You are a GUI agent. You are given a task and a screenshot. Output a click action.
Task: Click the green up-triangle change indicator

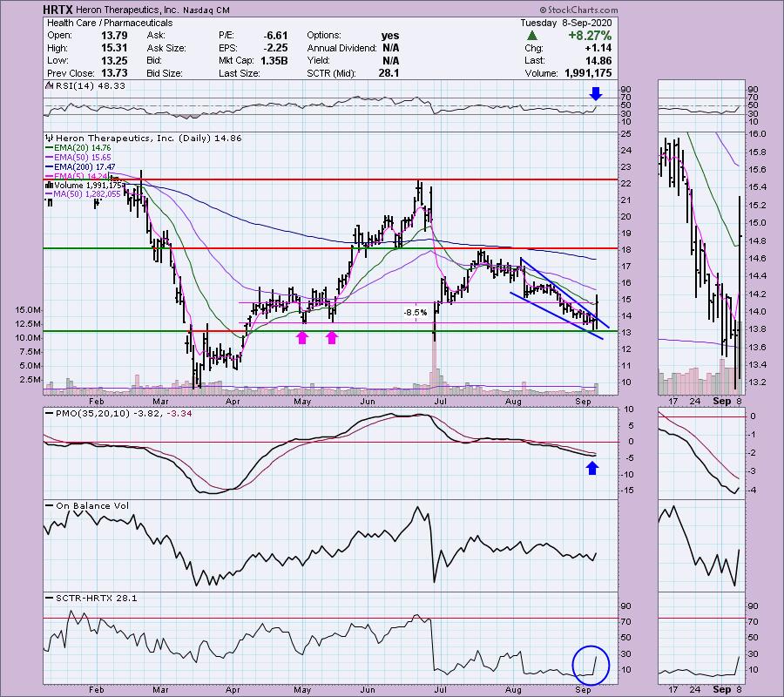(532, 36)
